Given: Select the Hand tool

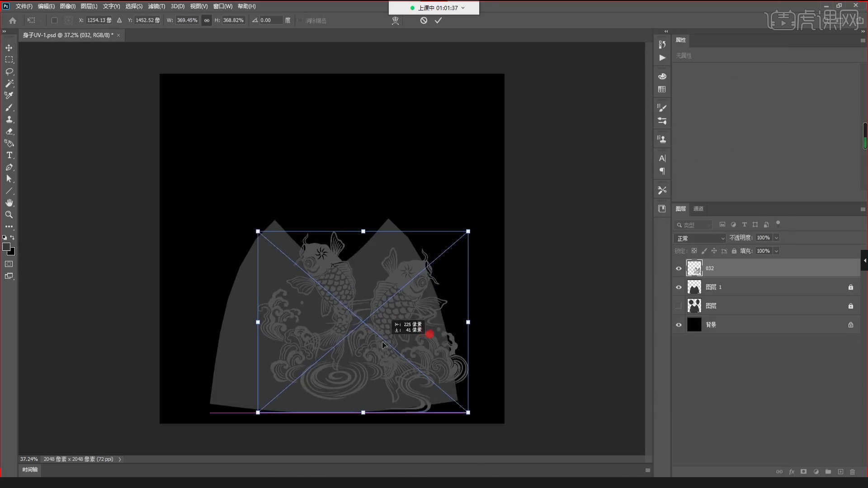Looking at the screenshot, I should [x=9, y=203].
